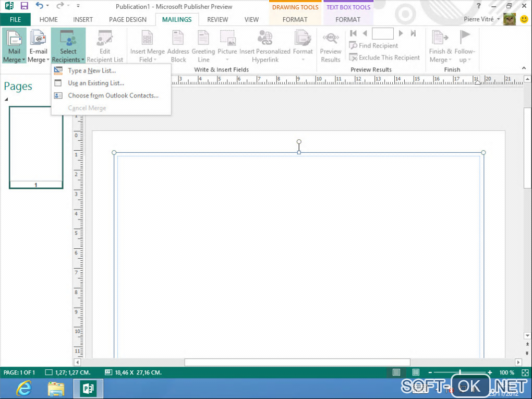Open File Explorer from the taskbar
532x399 pixels.
pyautogui.click(x=56, y=389)
